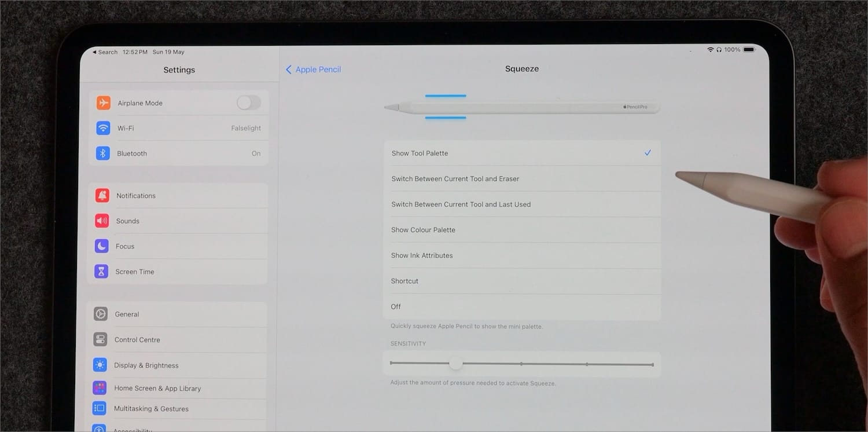Tap the Screen Time hourglass icon
The image size is (868, 432).
click(x=101, y=272)
